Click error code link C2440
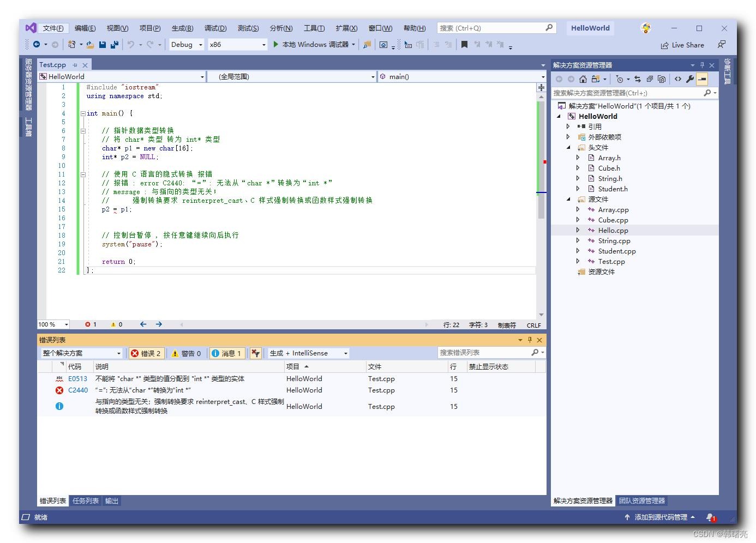Image resolution: width=756 pixels, height=543 pixels. click(x=78, y=390)
